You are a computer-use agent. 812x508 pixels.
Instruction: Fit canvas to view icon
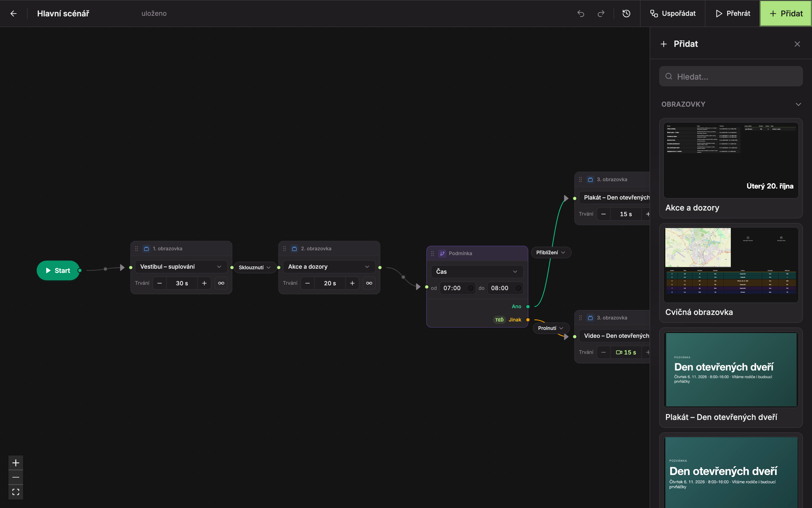click(16, 492)
